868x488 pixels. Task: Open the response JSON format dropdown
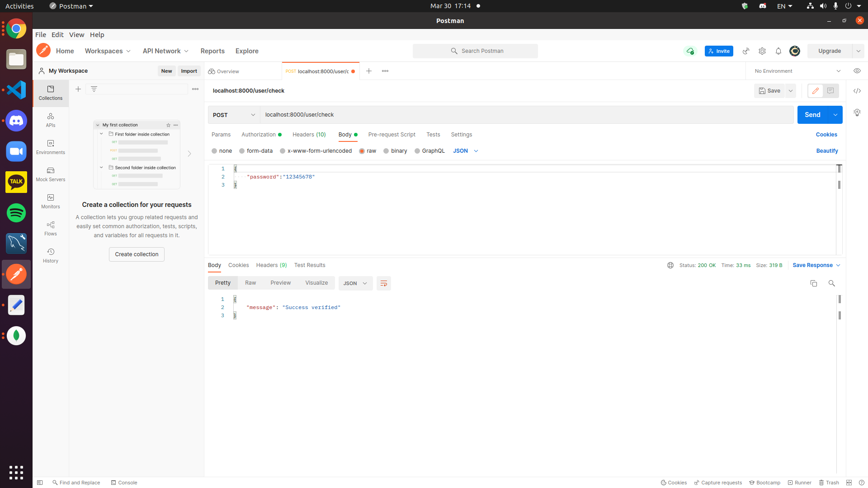click(x=355, y=283)
